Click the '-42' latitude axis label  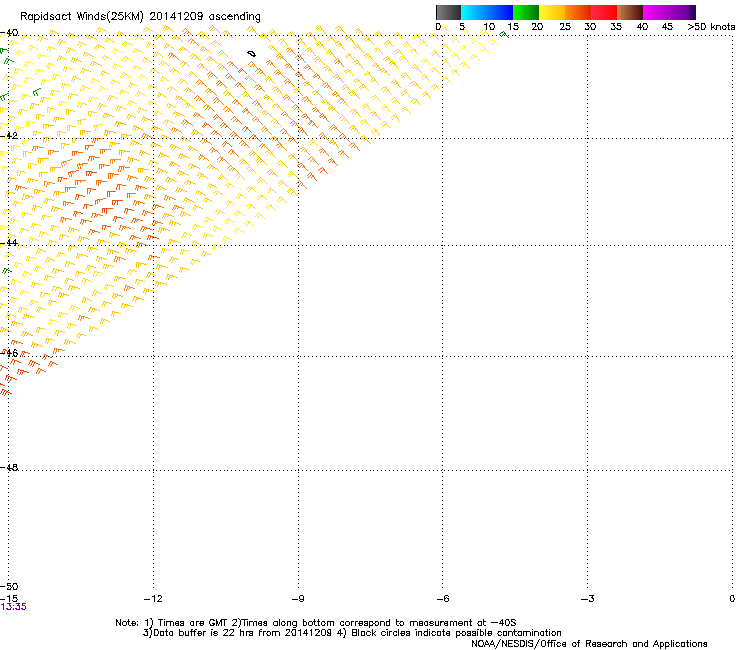click(9, 135)
